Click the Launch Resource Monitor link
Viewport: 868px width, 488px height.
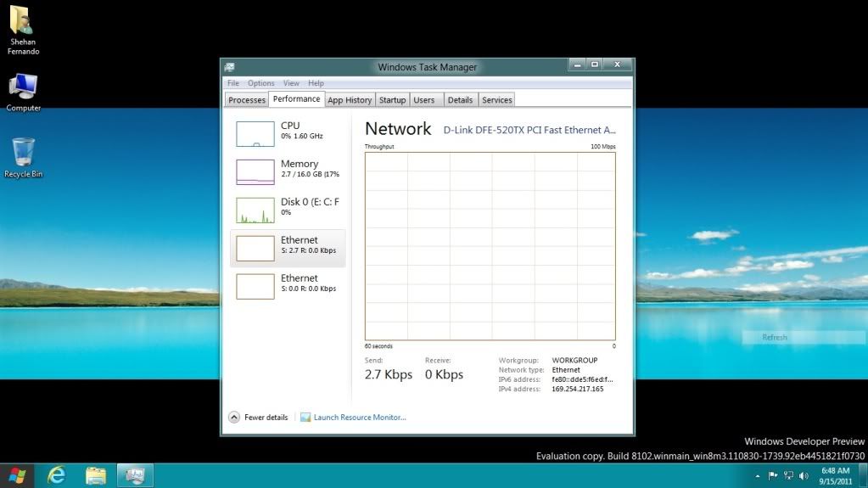tap(360, 417)
